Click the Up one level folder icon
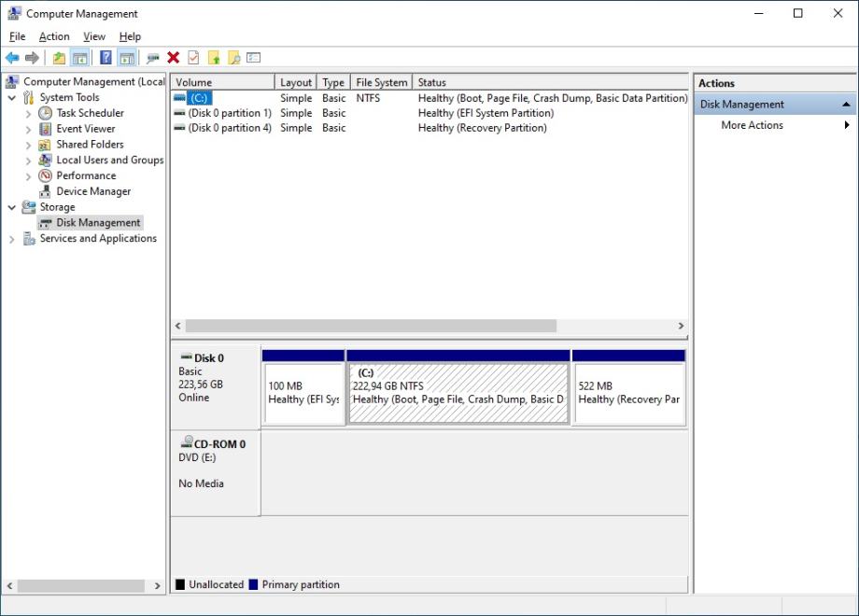This screenshot has height=616, width=859. point(60,58)
